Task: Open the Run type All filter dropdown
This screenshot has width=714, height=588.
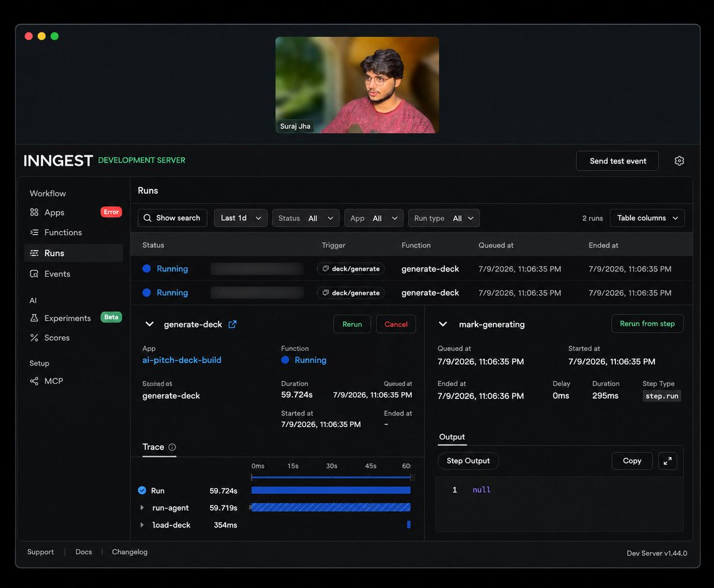Action: point(444,218)
